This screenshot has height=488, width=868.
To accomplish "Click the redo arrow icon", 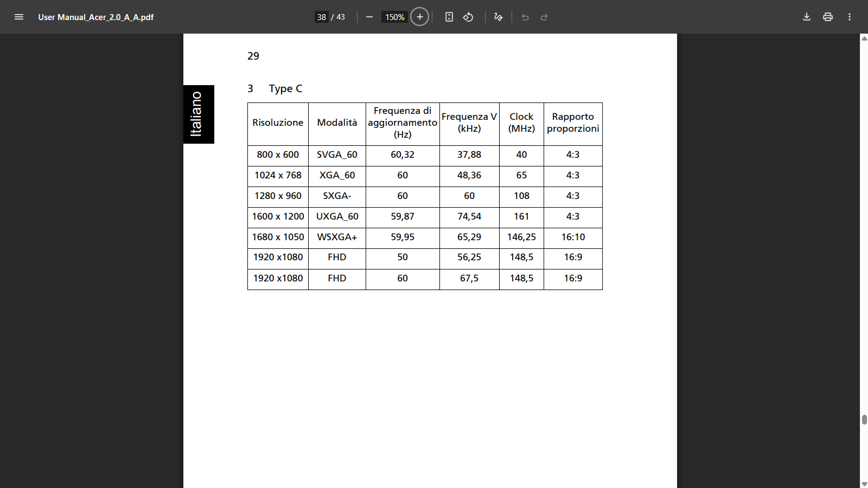I will pos(544,17).
